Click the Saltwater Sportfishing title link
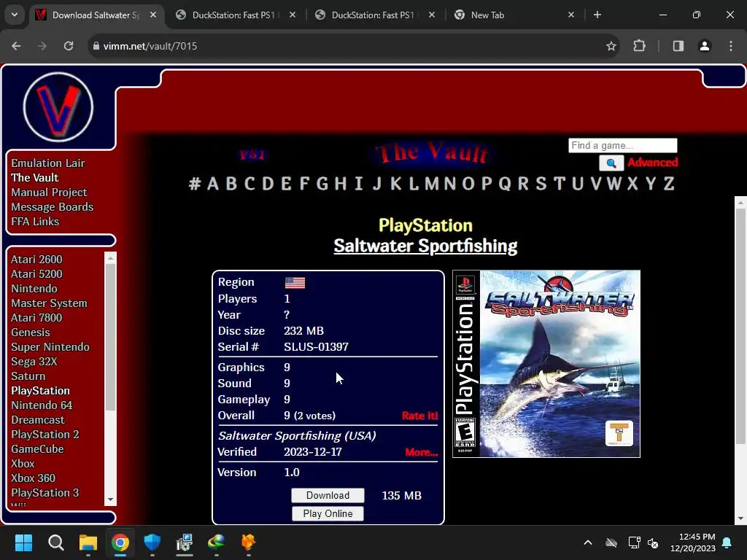This screenshot has width=747, height=560. click(x=425, y=246)
